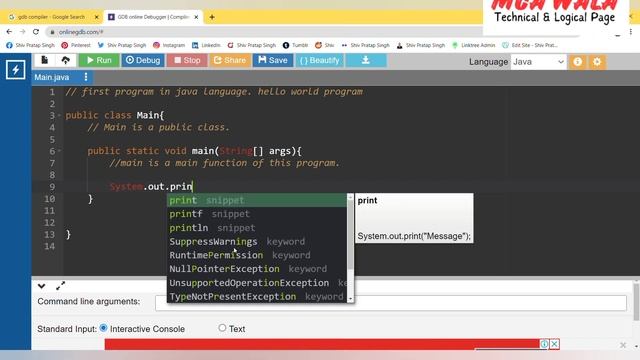Open the LinkedIn bookmark
The image size is (640, 360).
pos(206,45)
